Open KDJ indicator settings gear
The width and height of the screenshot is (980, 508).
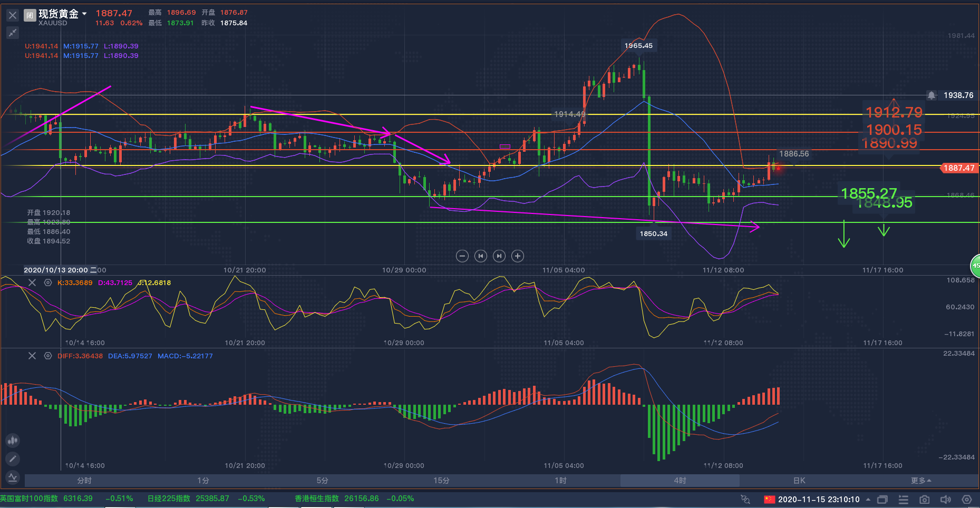click(48, 282)
